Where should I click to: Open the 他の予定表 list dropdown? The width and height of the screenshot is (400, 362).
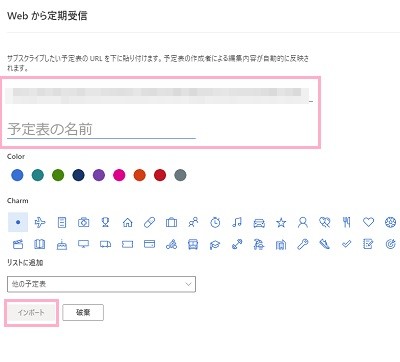tap(101, 284)
